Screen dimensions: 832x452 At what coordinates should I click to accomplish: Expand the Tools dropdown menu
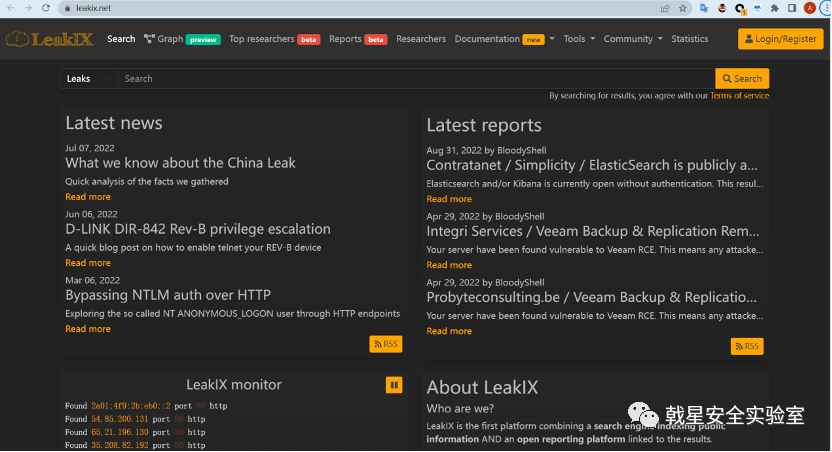click(x=579, y=39)
